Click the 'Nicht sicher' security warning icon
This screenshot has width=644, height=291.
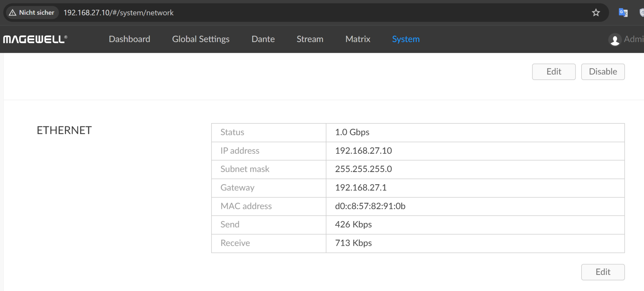point(13,13)
